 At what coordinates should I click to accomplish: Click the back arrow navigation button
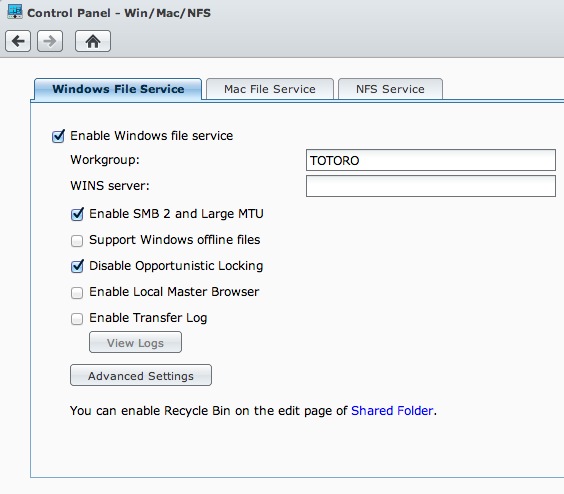click(x=18, y=41)
